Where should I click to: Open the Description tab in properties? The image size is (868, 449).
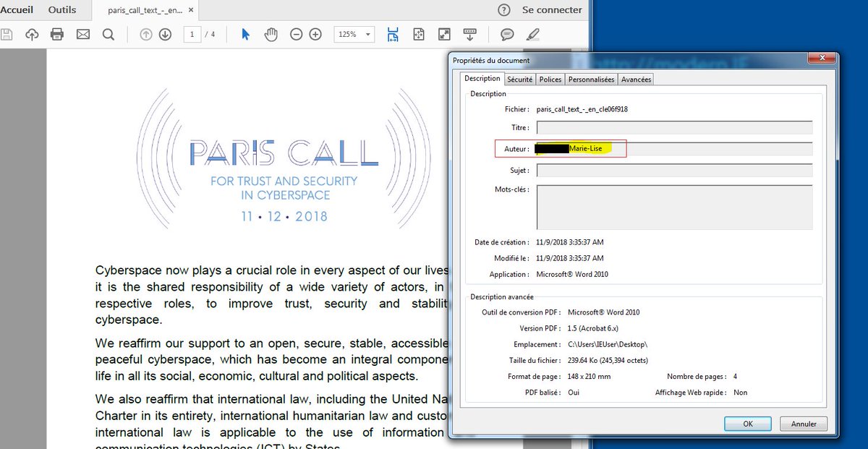coord(482,79)
